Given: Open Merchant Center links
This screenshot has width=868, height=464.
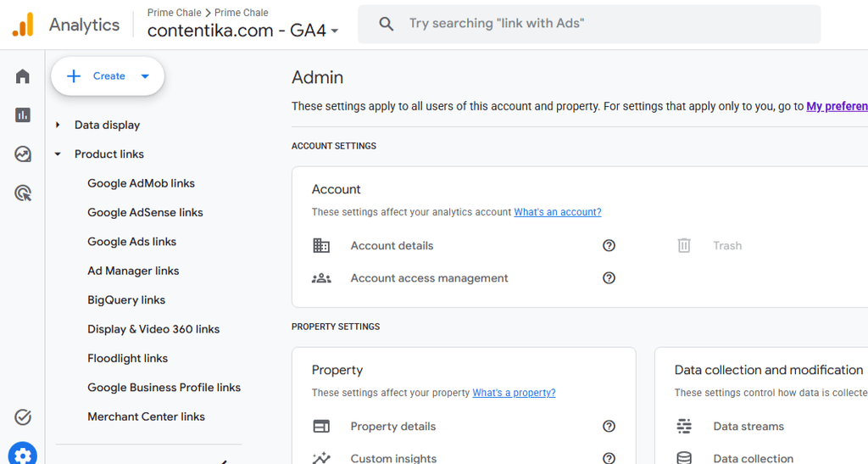Looking at the screenshot, I should pyautogui.click(x=146, y=417).
